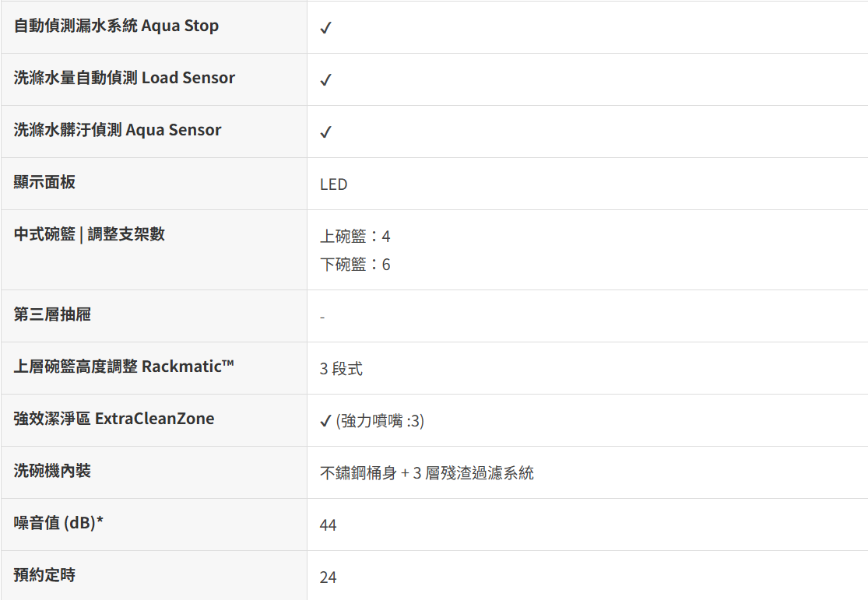This screenshot has height=600, width=868.
Task: Select the 下碗籃：6 value
Action: (x=355, y=265)
